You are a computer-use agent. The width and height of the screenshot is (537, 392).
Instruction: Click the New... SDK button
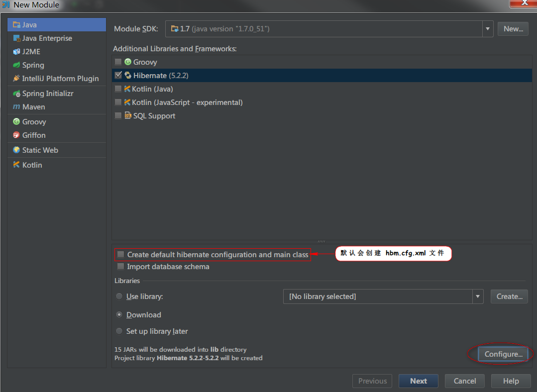pos(513,29)
